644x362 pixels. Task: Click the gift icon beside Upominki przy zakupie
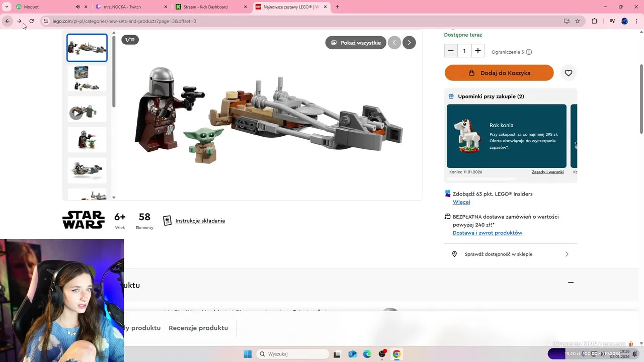pyautogui.click(x=451, y=97)
